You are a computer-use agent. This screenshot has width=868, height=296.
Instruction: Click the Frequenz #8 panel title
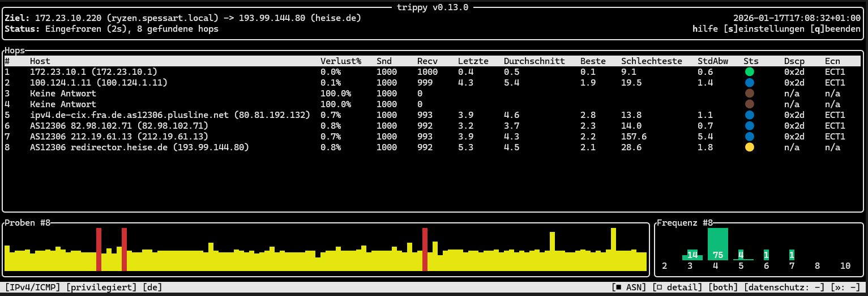[685, 223]
